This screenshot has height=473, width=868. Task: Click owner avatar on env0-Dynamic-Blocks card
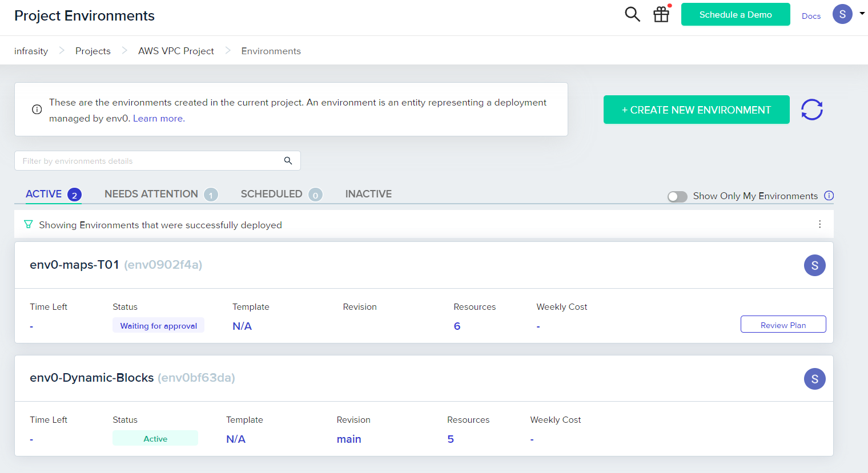(814, 379)
